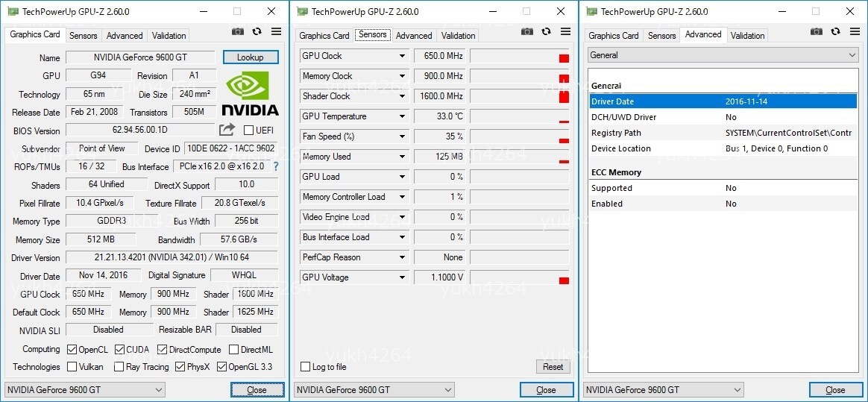Toggle the PhysX checkbox
This screenshot has height=402, width=868.
click(x=180, y=366)
